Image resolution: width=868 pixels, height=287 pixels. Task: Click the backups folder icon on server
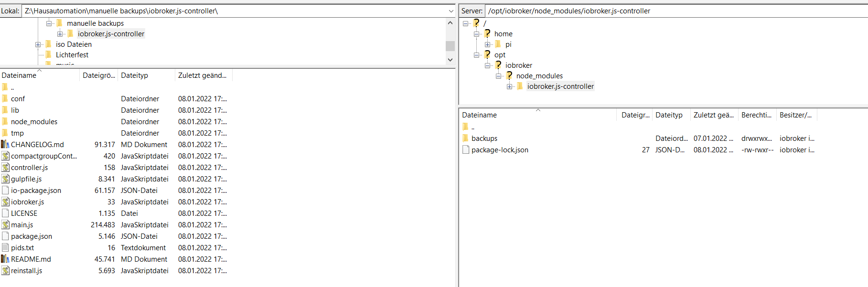tap(465, 138)
